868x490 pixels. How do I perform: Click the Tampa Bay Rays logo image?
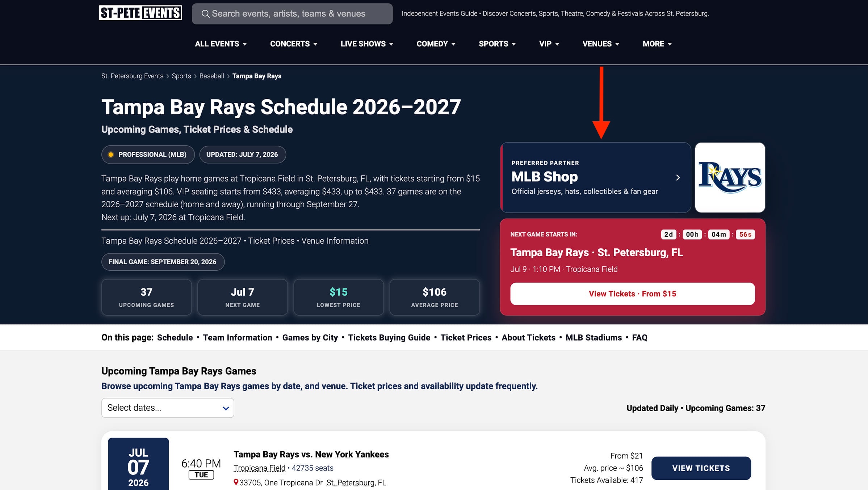coord(730,177)
